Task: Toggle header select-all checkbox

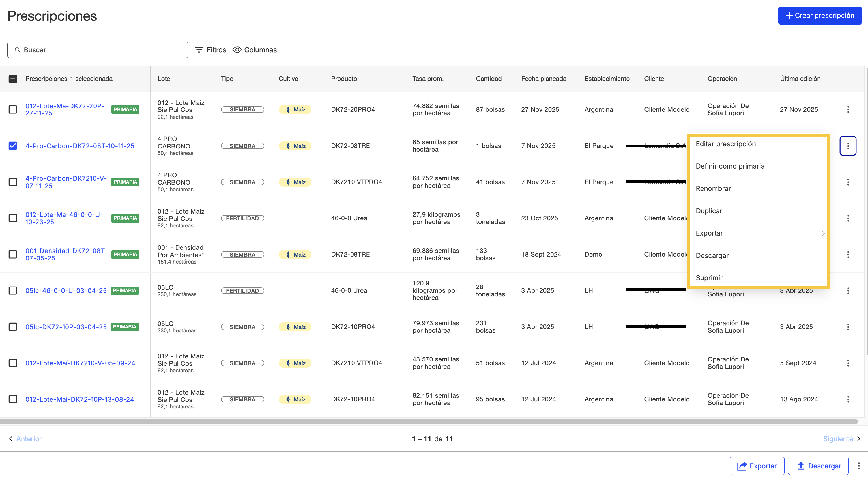Action: tap(13, 79)
